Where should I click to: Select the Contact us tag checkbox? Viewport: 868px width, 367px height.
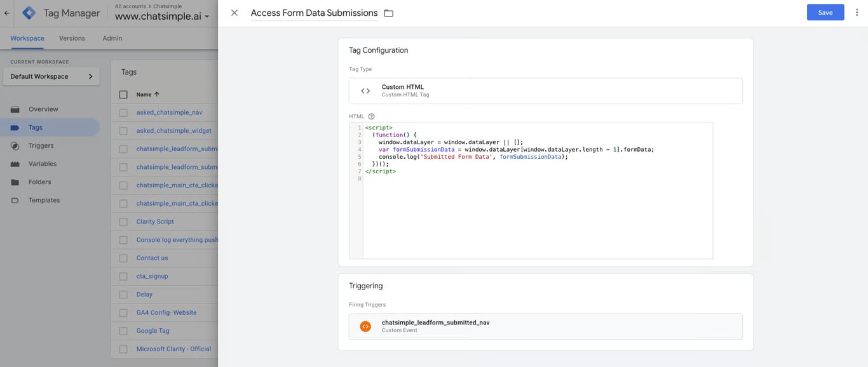point(123,258)
